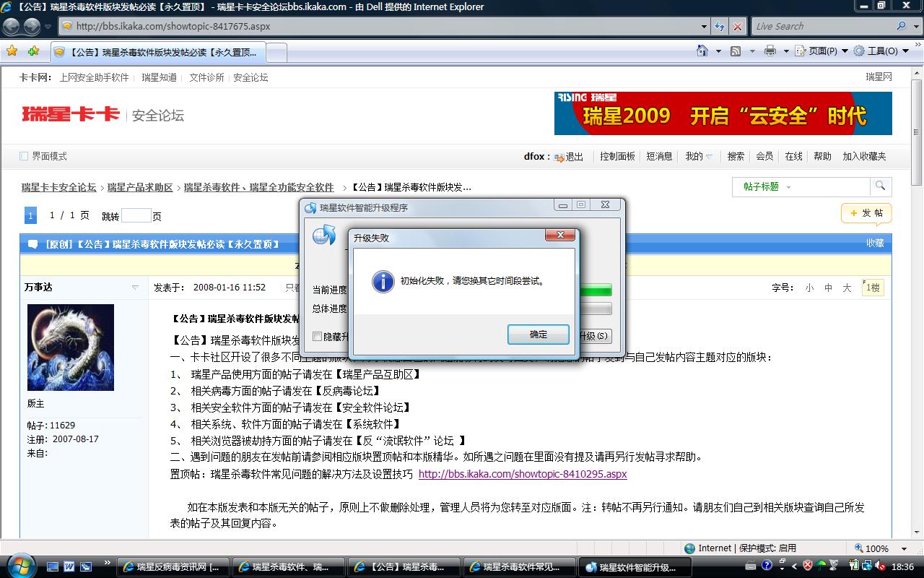Open the 页面(P) menu
The height and width of the screenshot is (578, 924).
click(x=821, y=51)
